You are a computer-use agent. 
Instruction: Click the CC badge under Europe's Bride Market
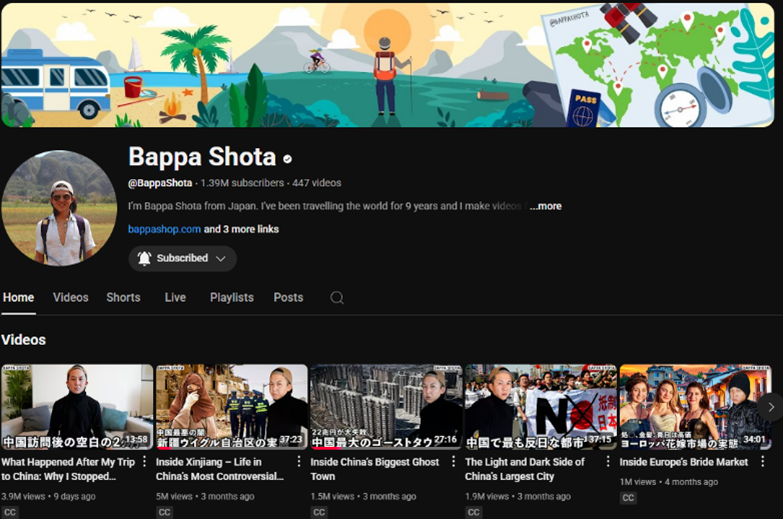click(x=628, y=498)
